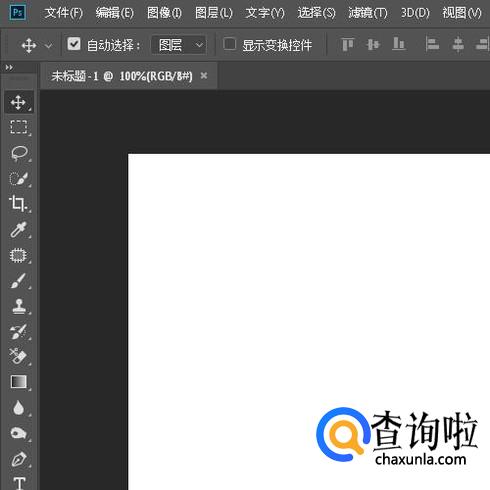Open the 文件(F) menu

tap(64, 13)
